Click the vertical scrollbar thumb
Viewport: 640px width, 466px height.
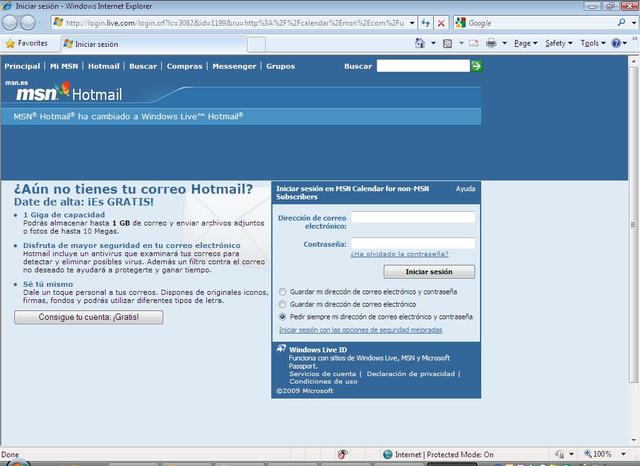[634, 225]
